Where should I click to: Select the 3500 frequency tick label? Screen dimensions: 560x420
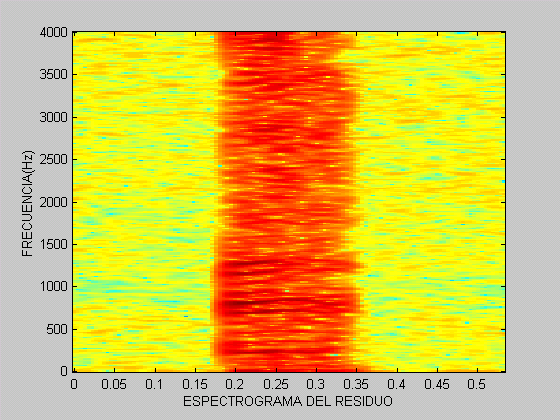point(54,75)
